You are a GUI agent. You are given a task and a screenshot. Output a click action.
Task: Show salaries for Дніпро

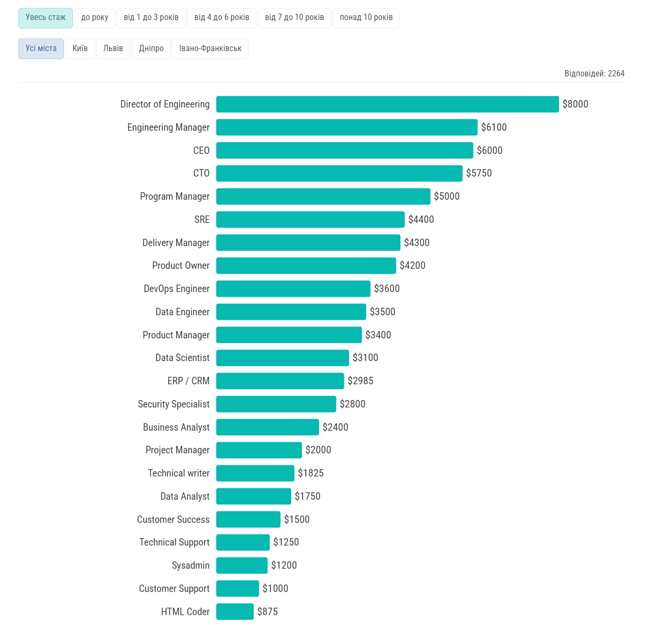coord(151,48)
